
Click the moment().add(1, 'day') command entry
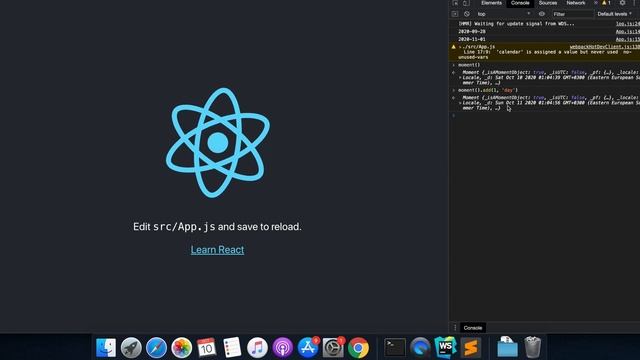click(488, 90)
